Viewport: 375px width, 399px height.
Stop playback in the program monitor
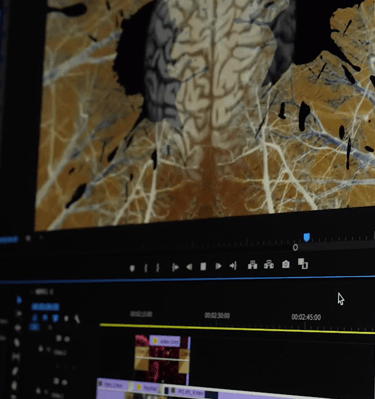click(x=203, y=266)
